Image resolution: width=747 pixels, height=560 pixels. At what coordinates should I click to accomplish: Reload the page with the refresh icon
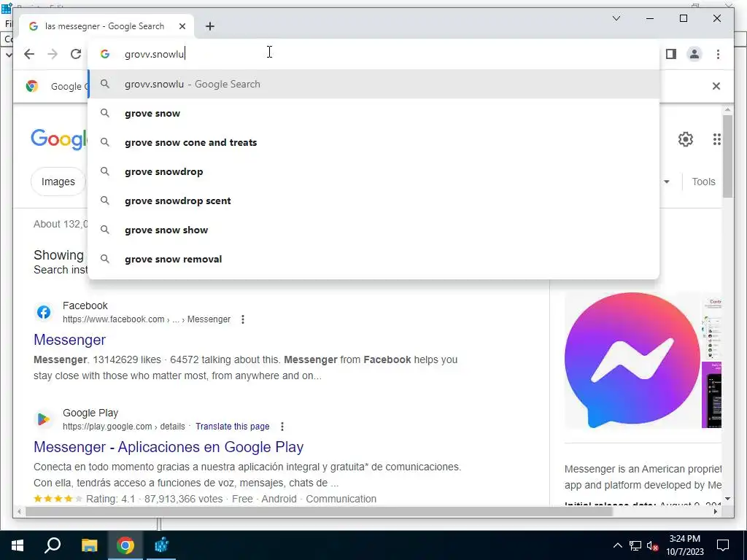point(76,54)
